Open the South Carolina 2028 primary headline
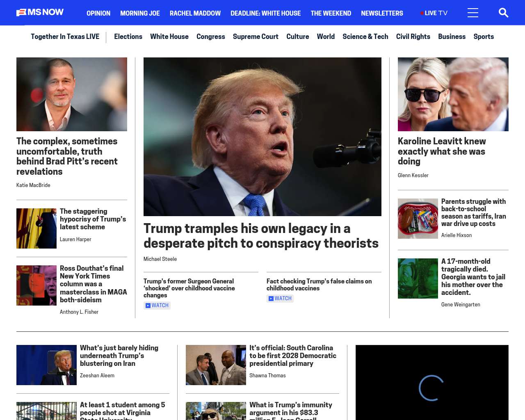This screenshot has height=420, width=525. pos(293,356)
